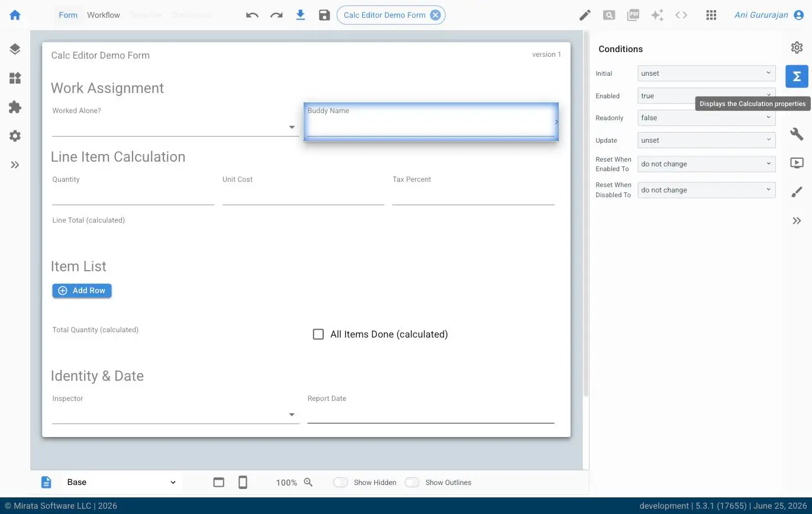This screenshot has width=812, height=514.
Task: Open the Reset When Disabled To dropdown
Action: point(706,190)
